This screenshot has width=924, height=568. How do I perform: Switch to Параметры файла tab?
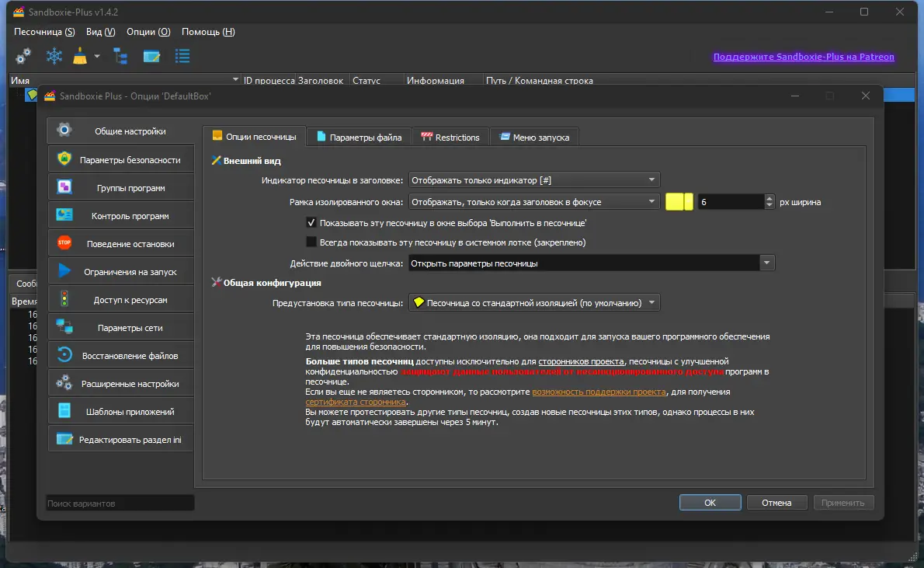coord(359,138)
